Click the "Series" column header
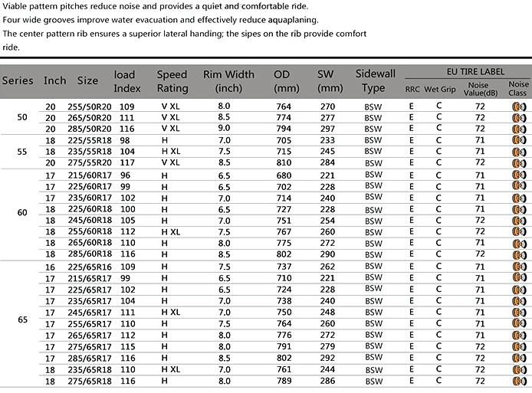Viewport: 532px width, 393px height. point(18,80)
